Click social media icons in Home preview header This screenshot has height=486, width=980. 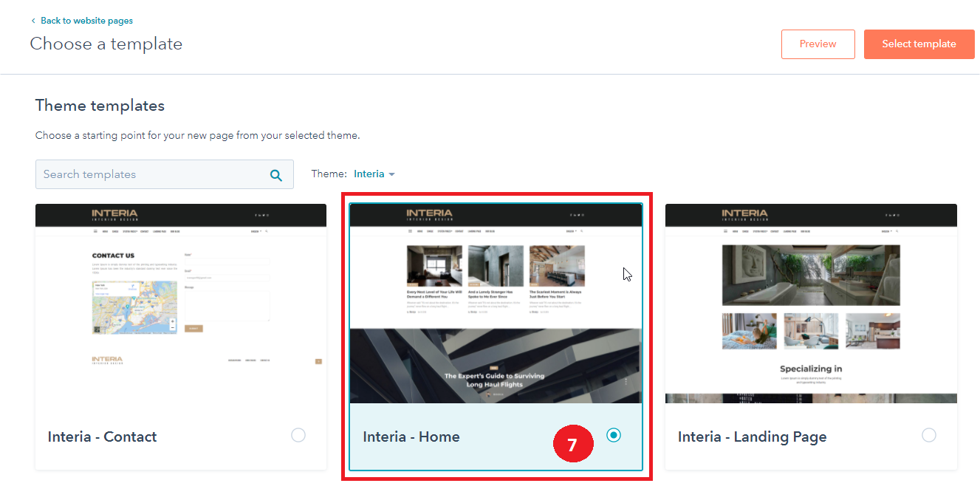pos(577,215)
